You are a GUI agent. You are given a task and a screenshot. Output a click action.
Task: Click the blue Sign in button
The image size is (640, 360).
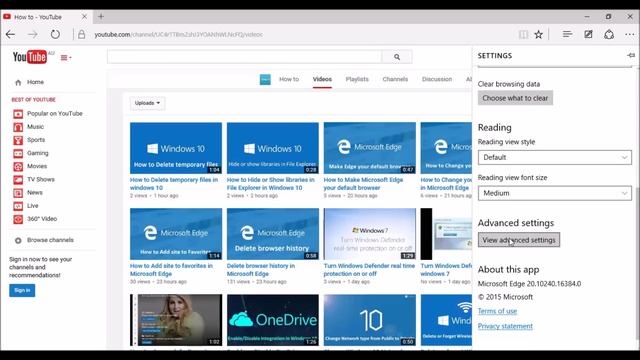click(22, 290)
